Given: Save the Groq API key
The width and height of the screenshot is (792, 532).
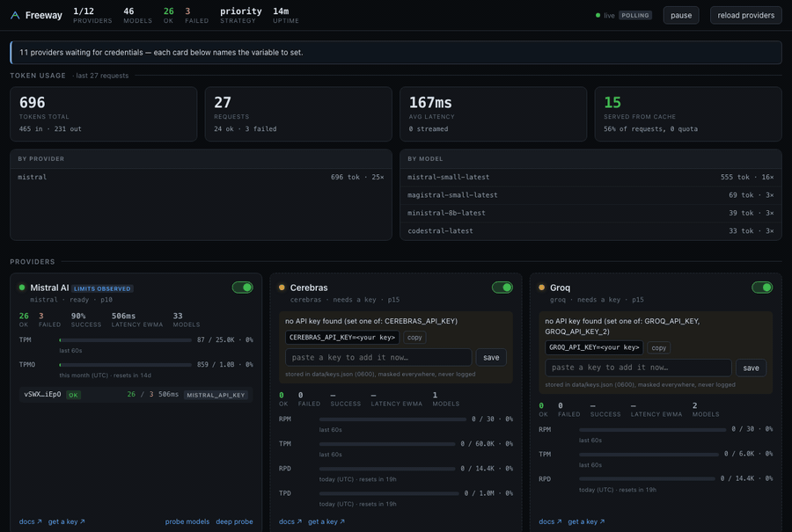Looking at the screenshot, I should pos(751,368).
